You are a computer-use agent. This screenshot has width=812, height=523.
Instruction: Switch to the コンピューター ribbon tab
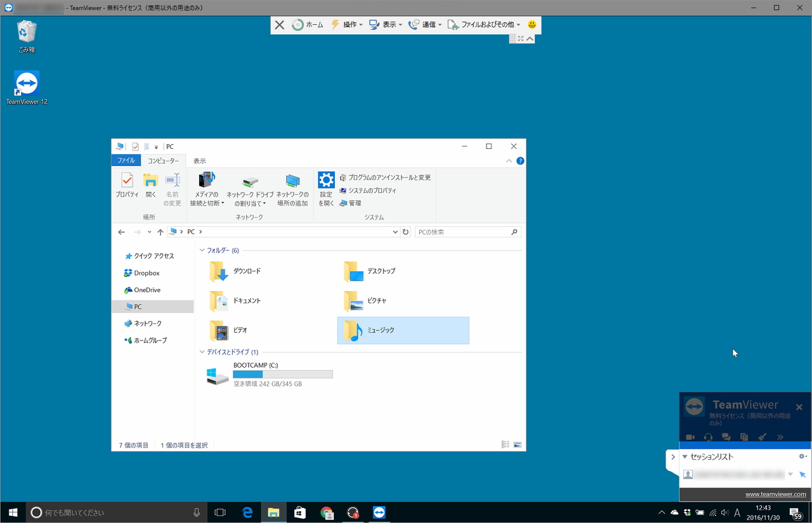pos(164,161)
